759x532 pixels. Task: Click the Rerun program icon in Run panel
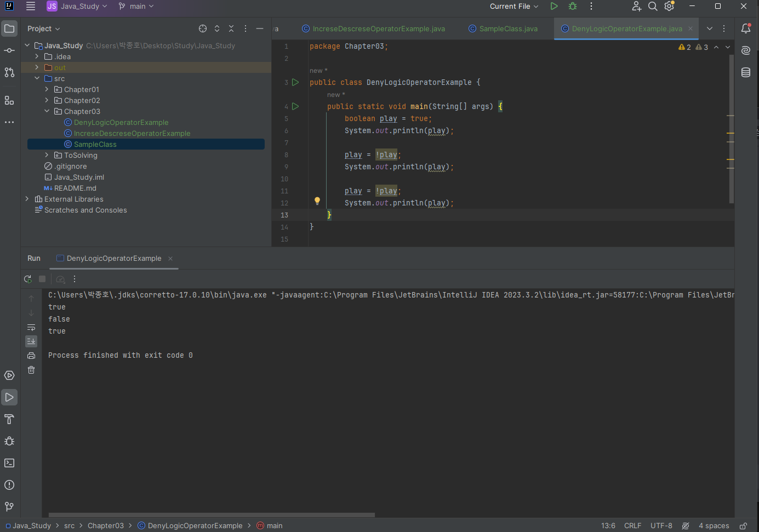click(28, 279)
